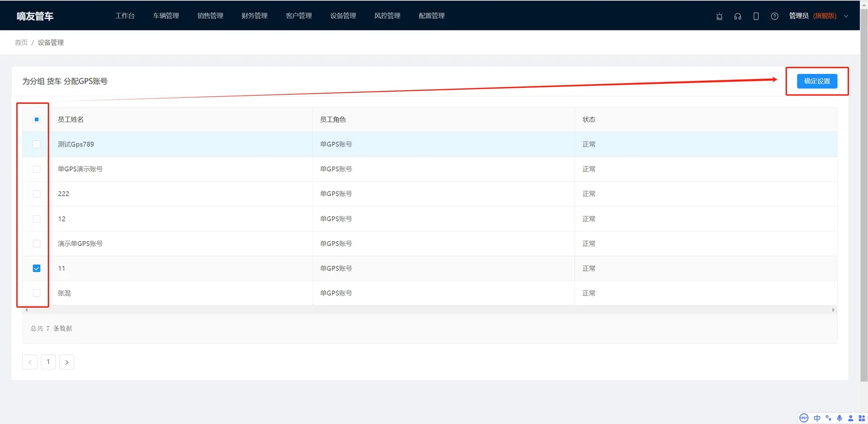Click the headset customer service icon

click(x=738, y=16)
